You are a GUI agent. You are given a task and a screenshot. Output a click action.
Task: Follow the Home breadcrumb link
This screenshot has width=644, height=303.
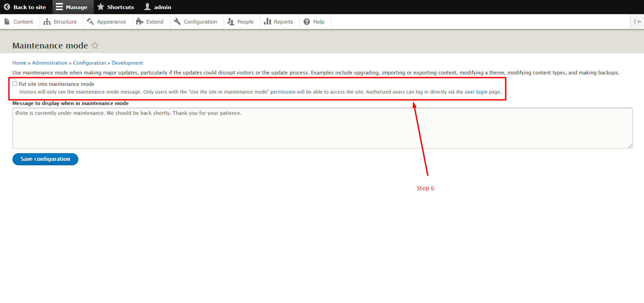click(19, 63)
